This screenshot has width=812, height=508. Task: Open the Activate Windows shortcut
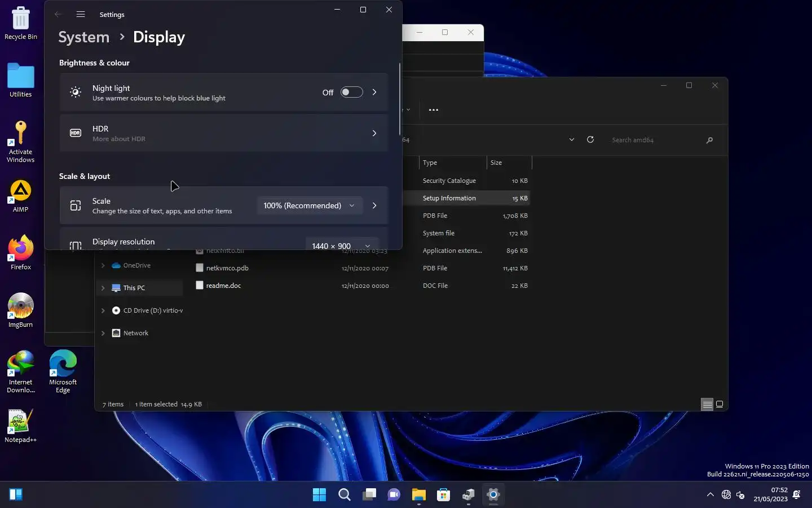[21, 142]
